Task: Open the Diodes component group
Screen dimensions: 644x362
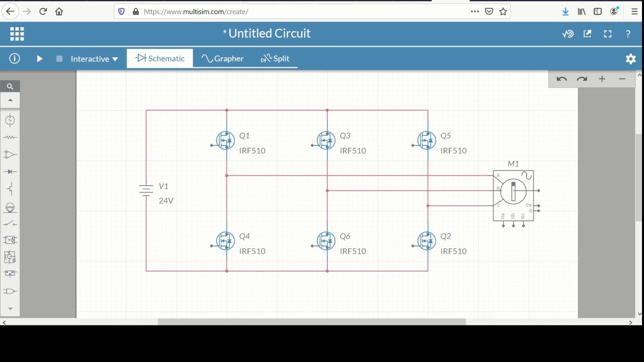Action: click(10, 171)
